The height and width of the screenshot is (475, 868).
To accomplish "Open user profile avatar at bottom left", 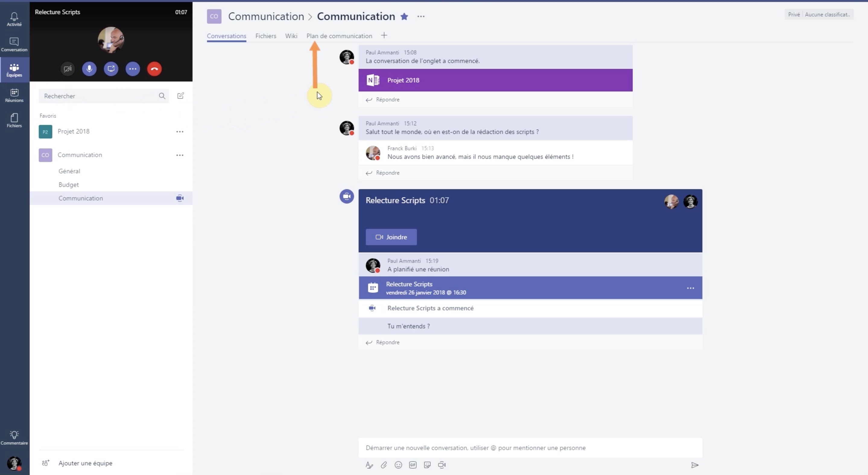I will (14, 463).
